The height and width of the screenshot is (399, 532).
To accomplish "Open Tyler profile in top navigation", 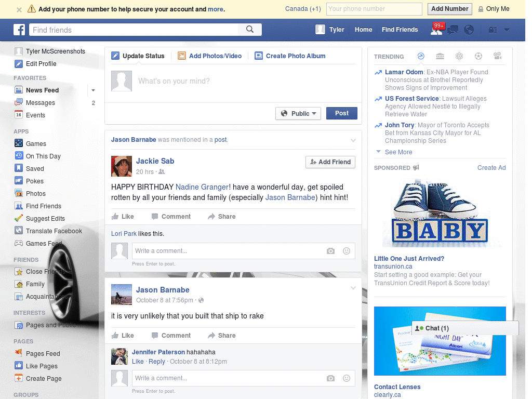I will (330, 30).
